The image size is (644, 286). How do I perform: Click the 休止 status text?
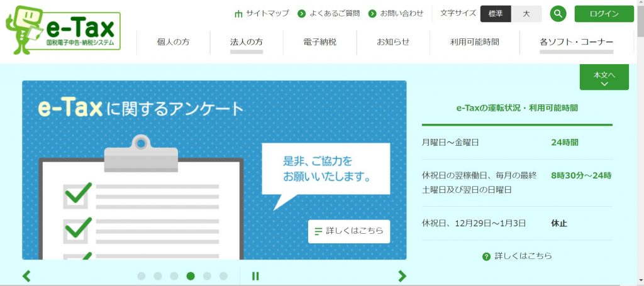(x=559, y=224)
